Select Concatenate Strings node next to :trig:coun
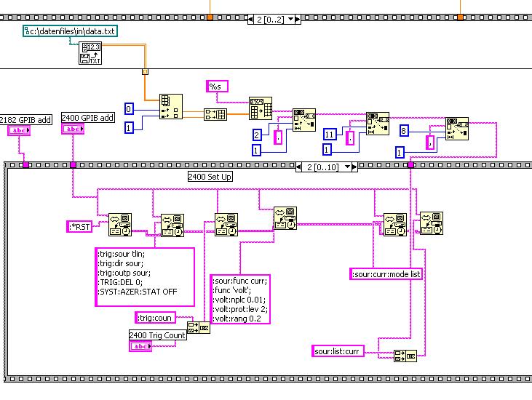This screenshot has width=532, height=400. pos(199,328)
